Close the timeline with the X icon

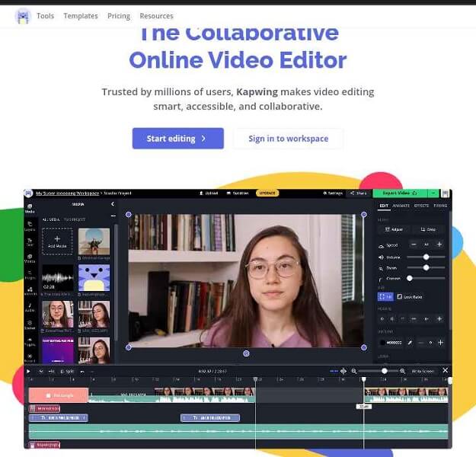point(445,370)
